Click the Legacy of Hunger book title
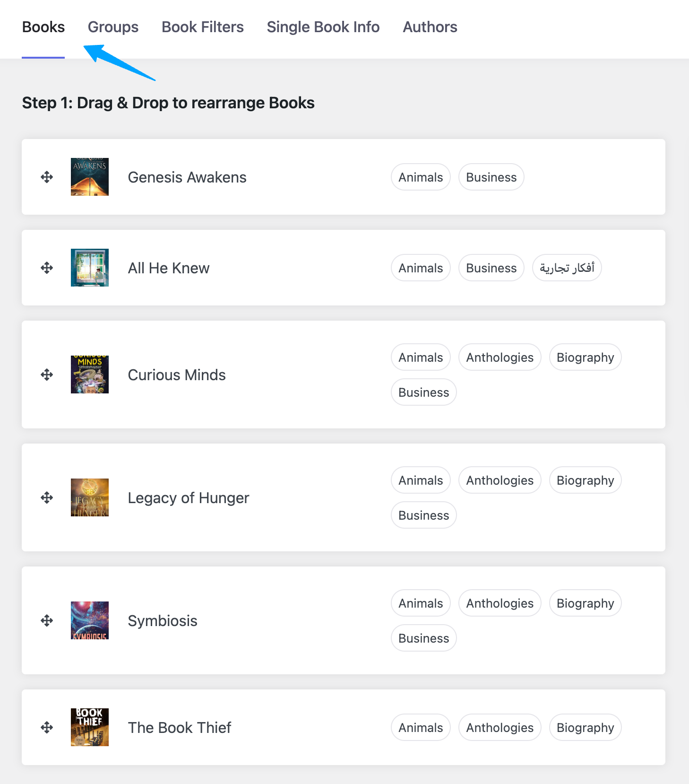The width and height of the screenshot is (689, 784). point(188,498)
